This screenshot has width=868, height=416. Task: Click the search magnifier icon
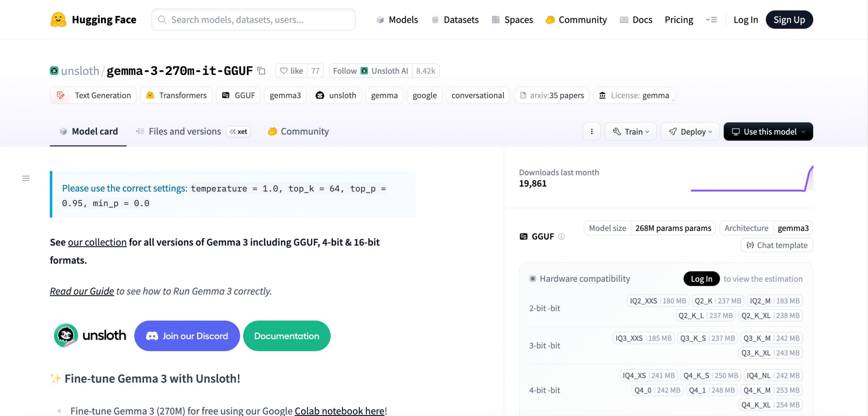point(162,20)
